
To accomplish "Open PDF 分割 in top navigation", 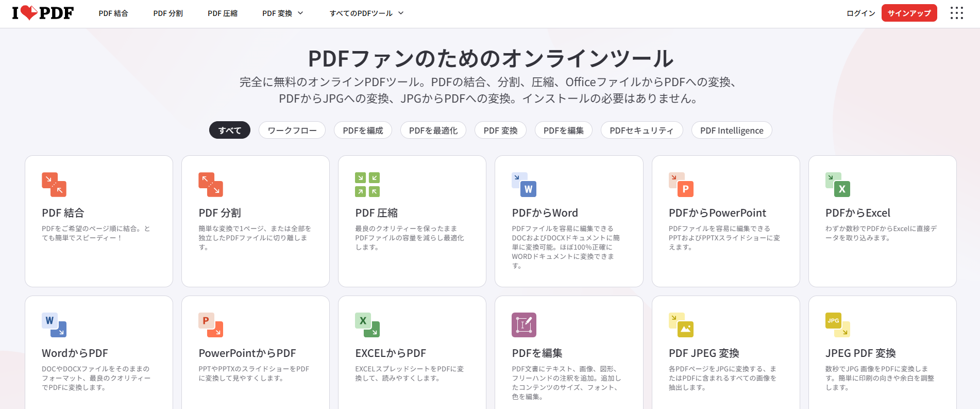I will click(x=168, y=13).
